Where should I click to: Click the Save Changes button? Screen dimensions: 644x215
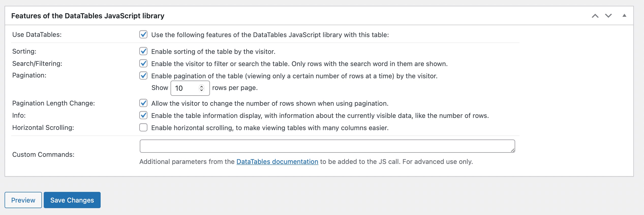(72, 200)
